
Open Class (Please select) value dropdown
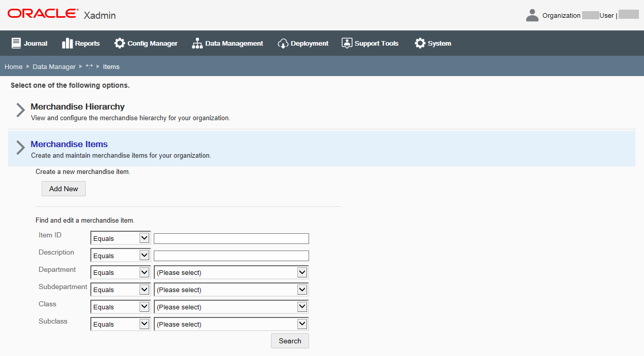231,307
